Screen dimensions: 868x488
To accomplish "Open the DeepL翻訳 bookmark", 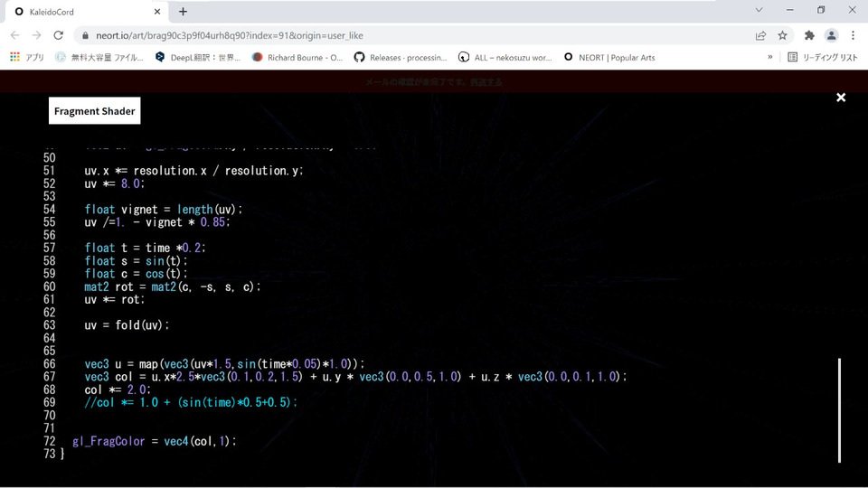I will point(198,57).
